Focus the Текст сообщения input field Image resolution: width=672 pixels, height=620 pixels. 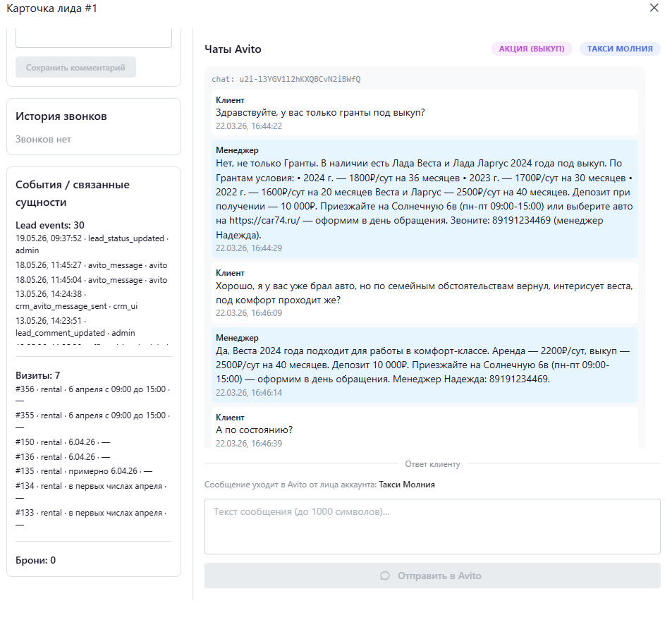coord(432,526)
